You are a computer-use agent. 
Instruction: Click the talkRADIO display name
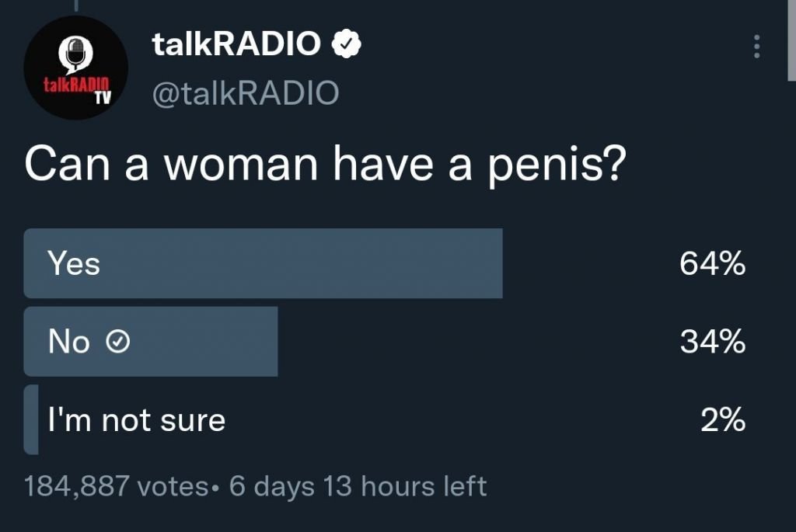tap(236, 43)
